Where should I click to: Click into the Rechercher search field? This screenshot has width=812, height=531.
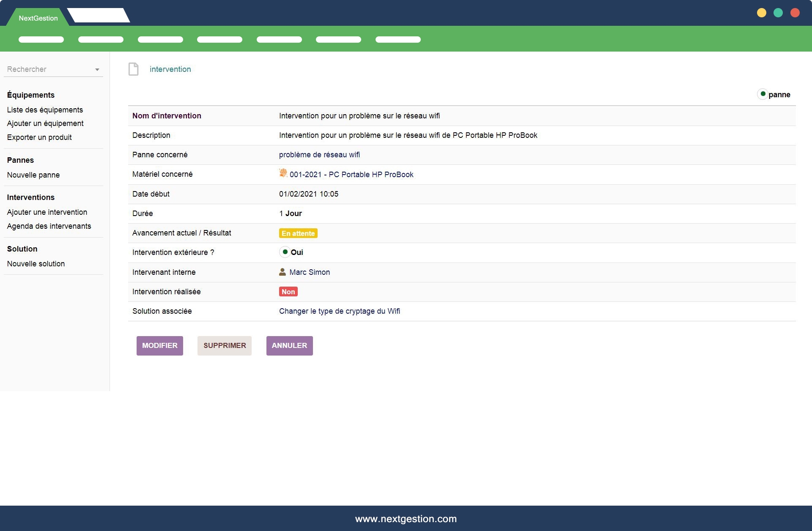[x=47, y=69]
